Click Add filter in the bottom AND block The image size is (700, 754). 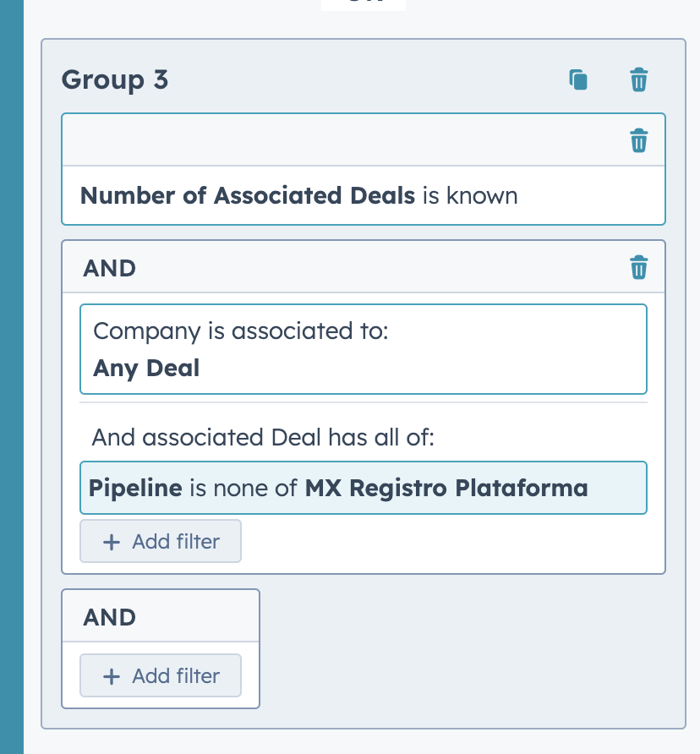[160, 675]
